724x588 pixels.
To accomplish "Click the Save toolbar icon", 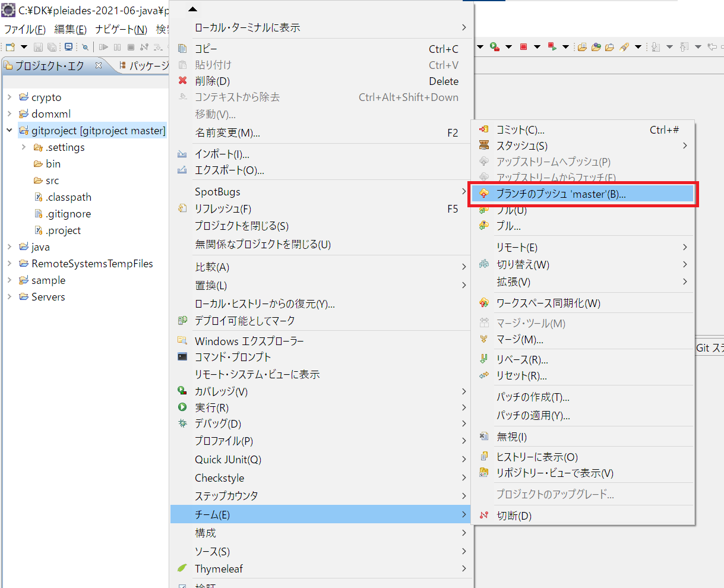I will (x=38, y=47).
